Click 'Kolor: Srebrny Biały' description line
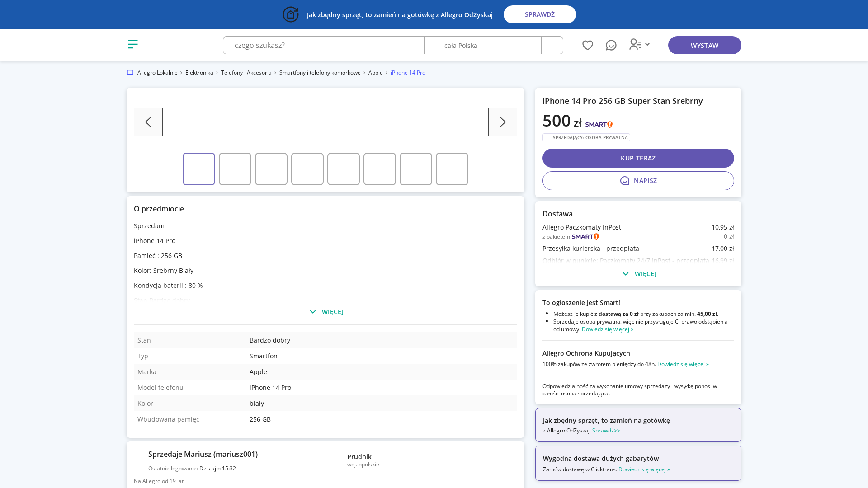The height and width of the screenshot is (488, 868). pos(164,271)
